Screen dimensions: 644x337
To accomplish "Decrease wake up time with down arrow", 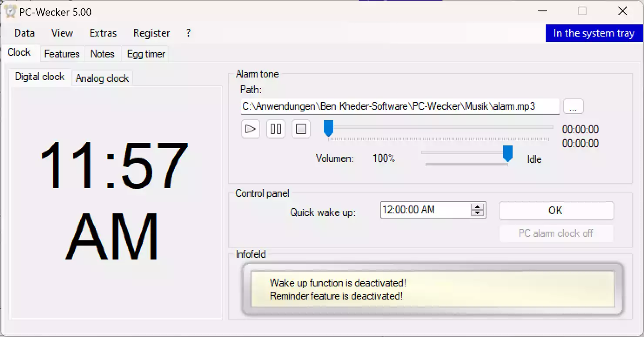I will (x=478, y=213).
